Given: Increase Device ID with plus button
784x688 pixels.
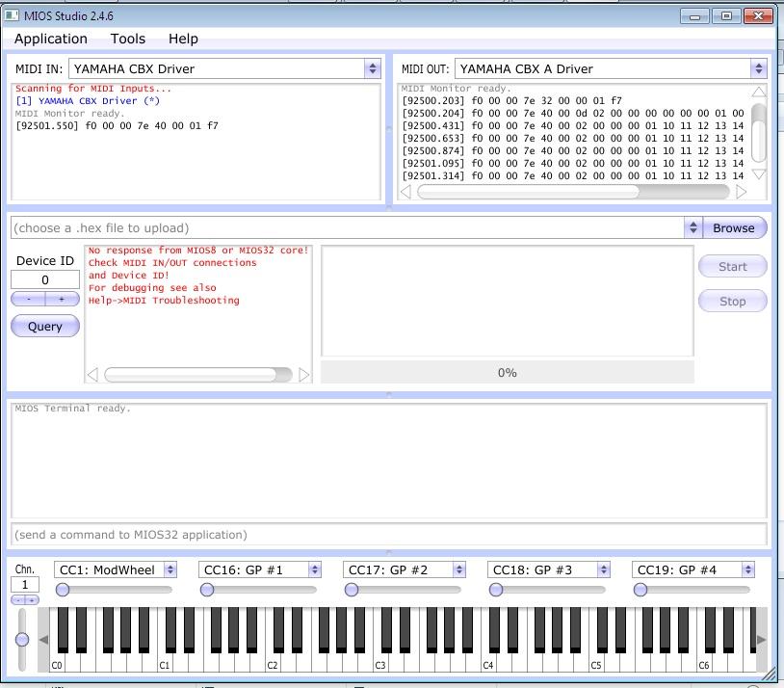Looking at the screenshot, I should [62, 300].
